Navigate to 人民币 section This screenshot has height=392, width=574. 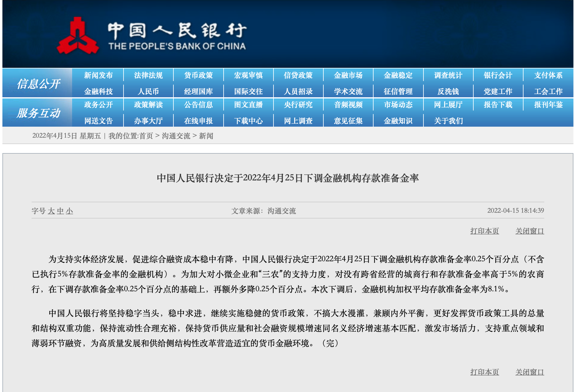click(148, 92)
